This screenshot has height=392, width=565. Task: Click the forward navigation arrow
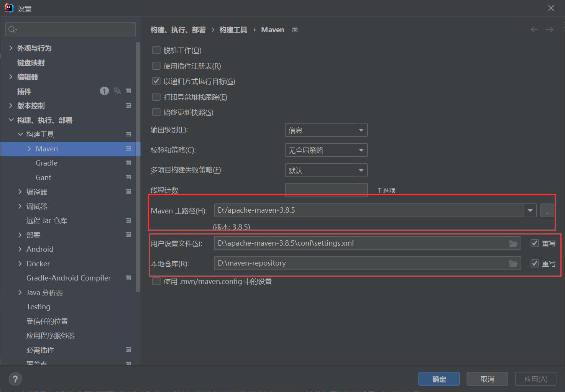click(550, 30)
